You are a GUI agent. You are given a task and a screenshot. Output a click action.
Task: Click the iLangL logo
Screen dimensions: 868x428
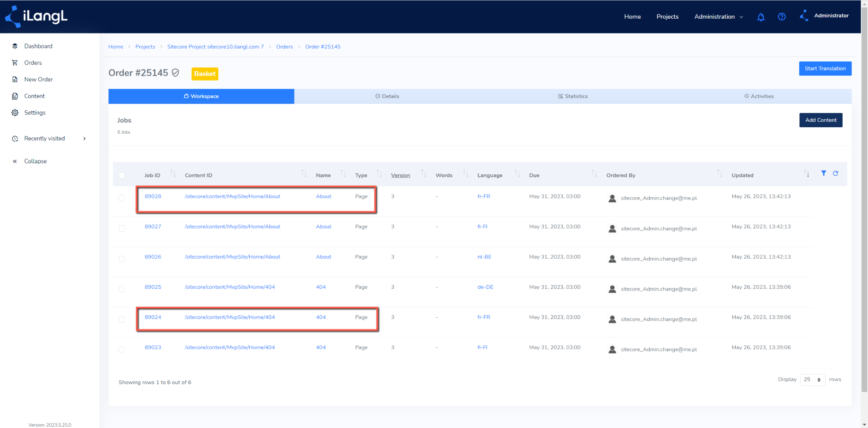click(36, 17)
